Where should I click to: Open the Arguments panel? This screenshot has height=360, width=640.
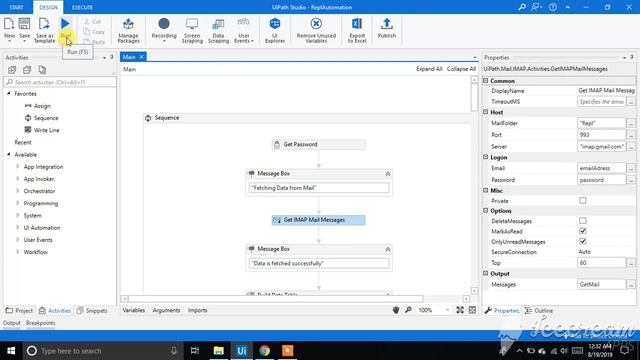pos(166,310)
